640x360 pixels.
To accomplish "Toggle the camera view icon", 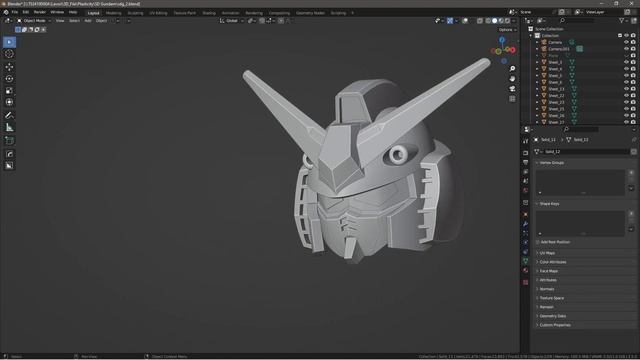I will (512, 89).
